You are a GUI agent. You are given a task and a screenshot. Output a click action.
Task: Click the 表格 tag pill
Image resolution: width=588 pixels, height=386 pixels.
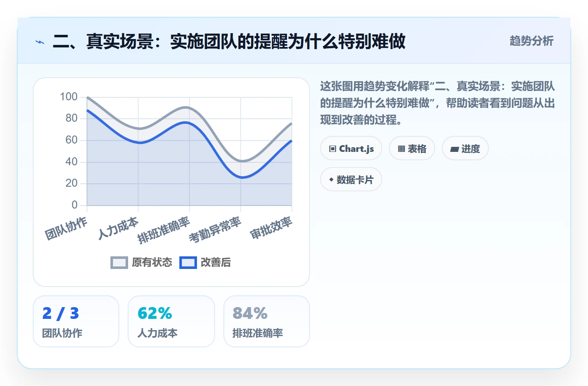[x=412, y=149]
